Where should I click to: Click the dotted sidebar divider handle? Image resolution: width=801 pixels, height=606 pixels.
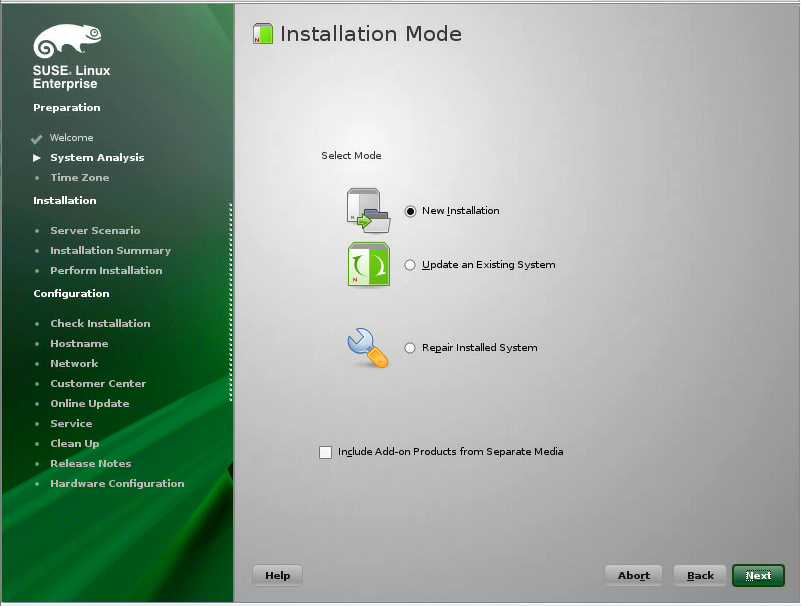231,302
